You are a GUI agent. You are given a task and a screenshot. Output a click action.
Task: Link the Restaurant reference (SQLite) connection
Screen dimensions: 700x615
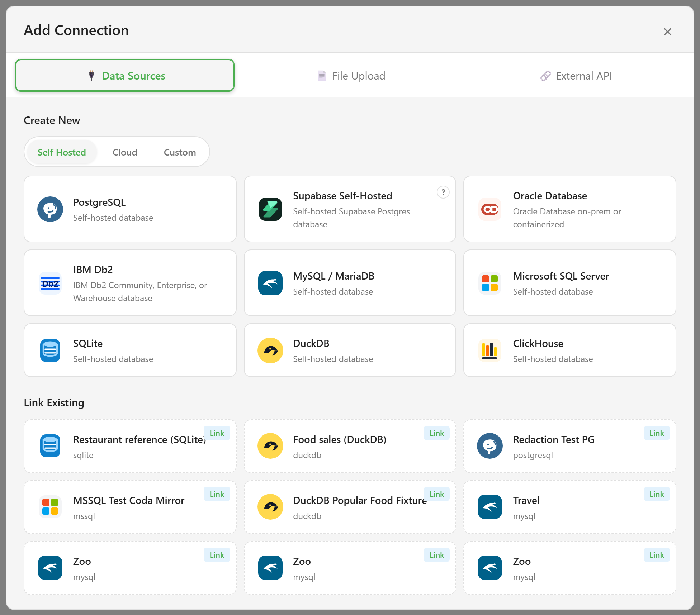(217, 433)
